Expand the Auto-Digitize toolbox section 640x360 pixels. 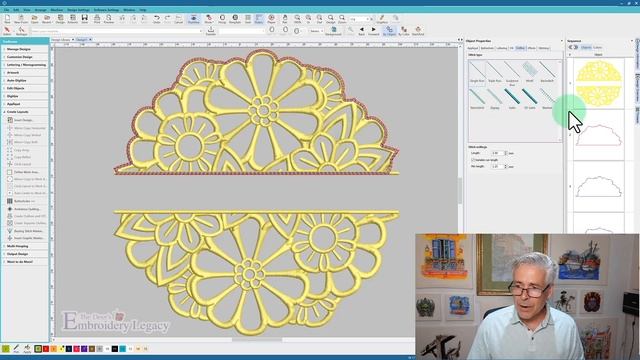[25, 80]
